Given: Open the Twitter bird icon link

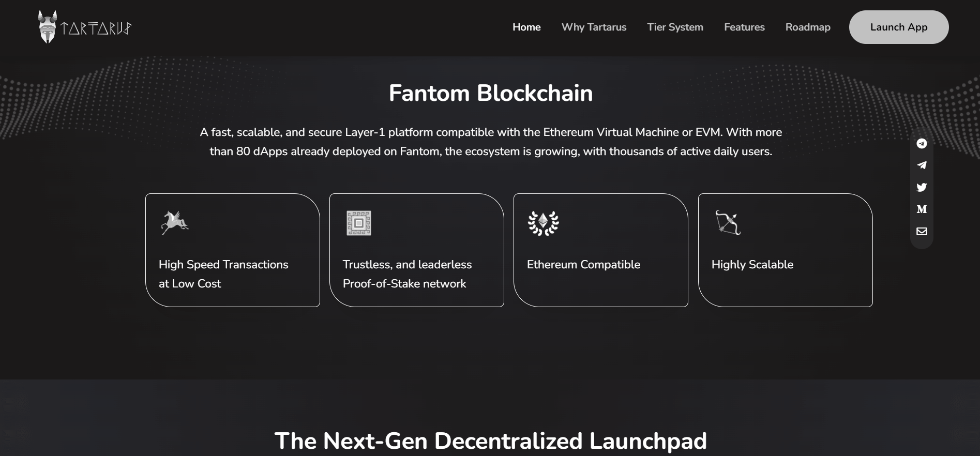Looking at the screenshot, I should 922,187.
